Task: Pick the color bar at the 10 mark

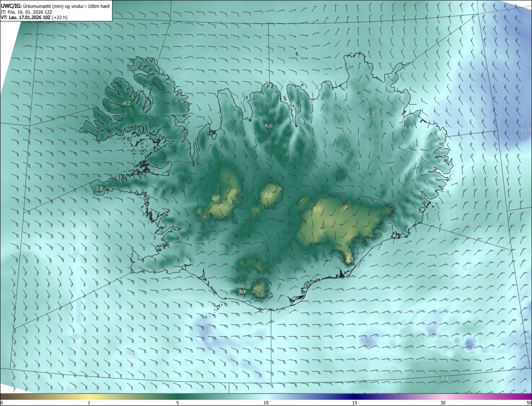Action: pos(266,396)
